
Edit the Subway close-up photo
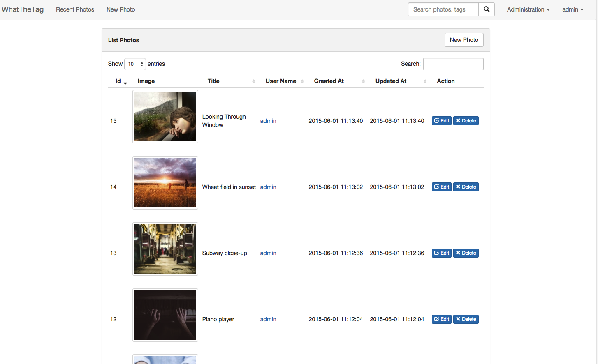(x=442, y=253)
